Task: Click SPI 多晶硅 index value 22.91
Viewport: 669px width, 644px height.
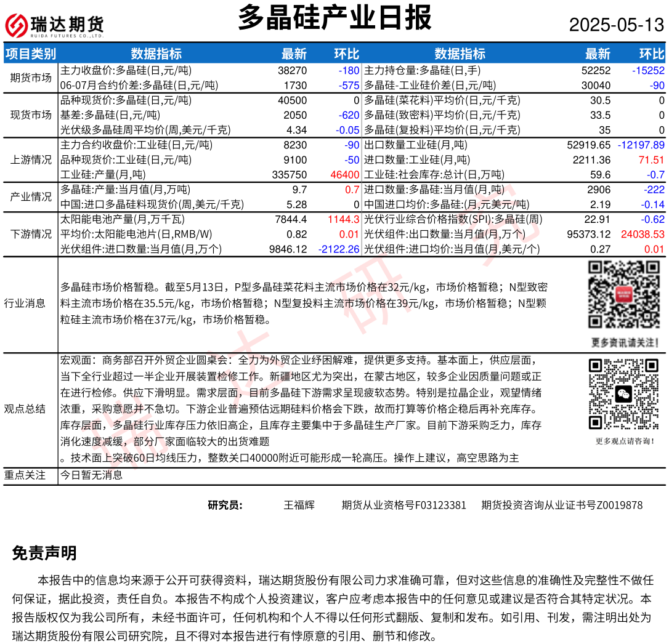Action: click(x=598, y=220)
